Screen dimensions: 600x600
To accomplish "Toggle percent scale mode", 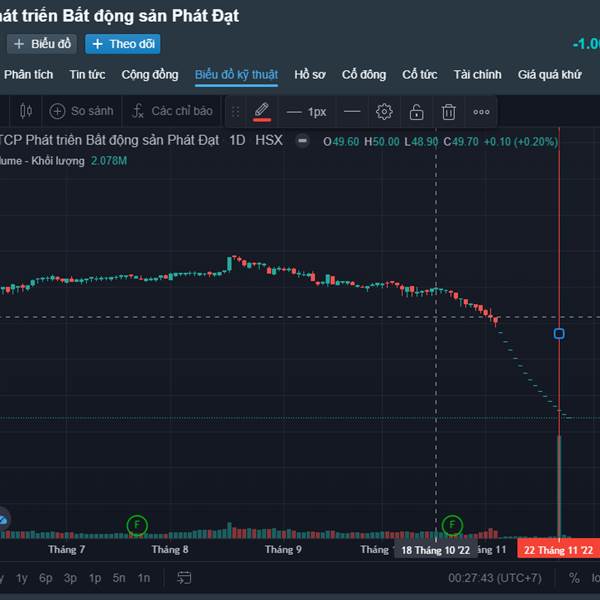I will tap(574, 578).
